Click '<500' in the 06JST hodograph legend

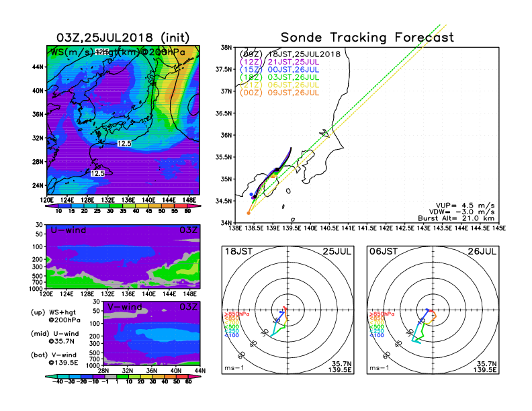point(377,327)
